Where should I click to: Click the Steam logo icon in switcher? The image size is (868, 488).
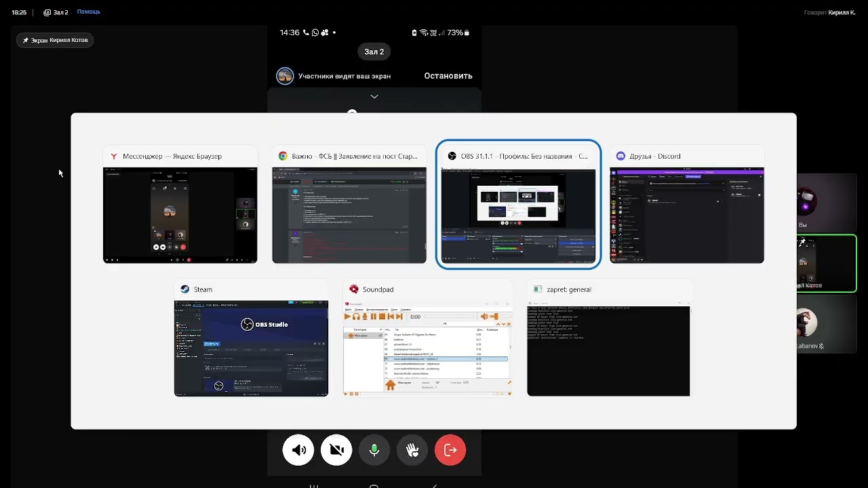point(184,289)
